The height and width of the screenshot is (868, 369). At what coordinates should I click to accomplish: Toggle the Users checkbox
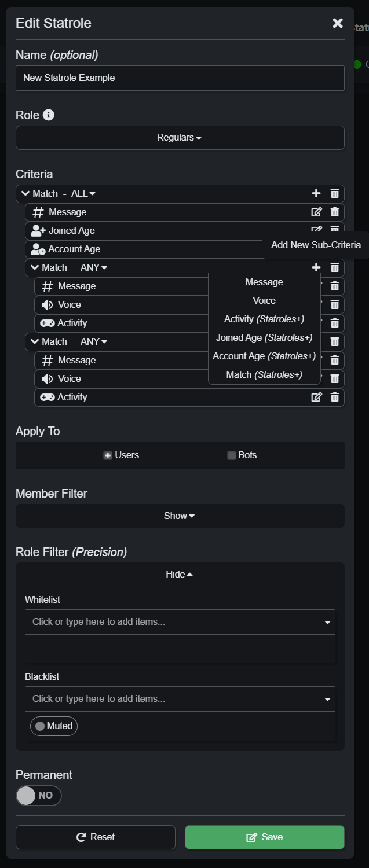click(x=108, y=455)
